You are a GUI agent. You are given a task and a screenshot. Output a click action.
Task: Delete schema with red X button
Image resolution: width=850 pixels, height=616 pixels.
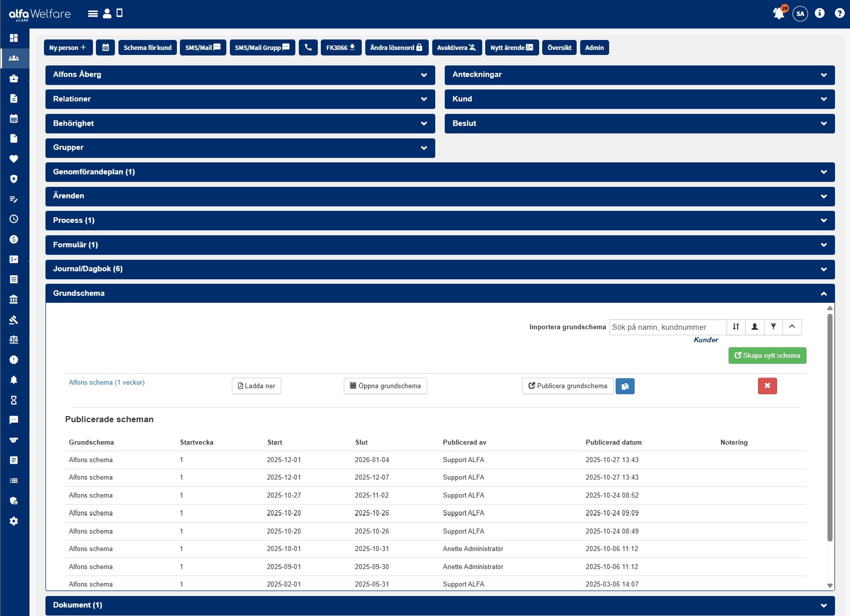pyautogui.click(x=767, y=386)
